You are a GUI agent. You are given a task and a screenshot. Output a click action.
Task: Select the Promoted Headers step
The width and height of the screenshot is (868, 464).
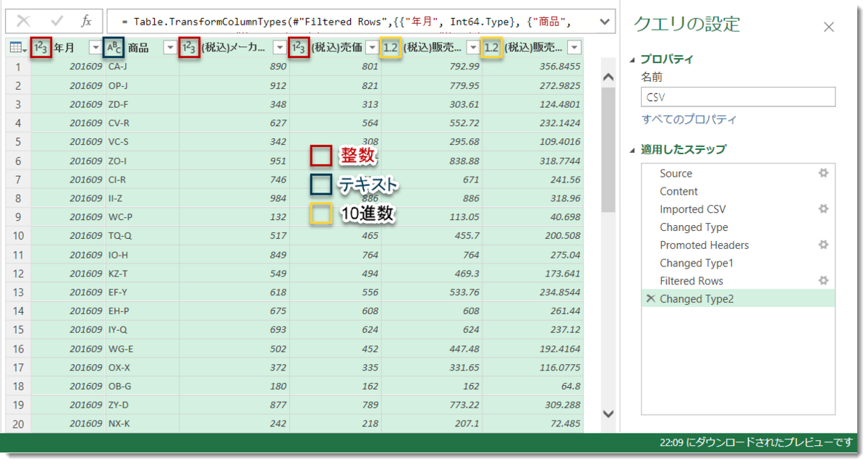[704, 245]
